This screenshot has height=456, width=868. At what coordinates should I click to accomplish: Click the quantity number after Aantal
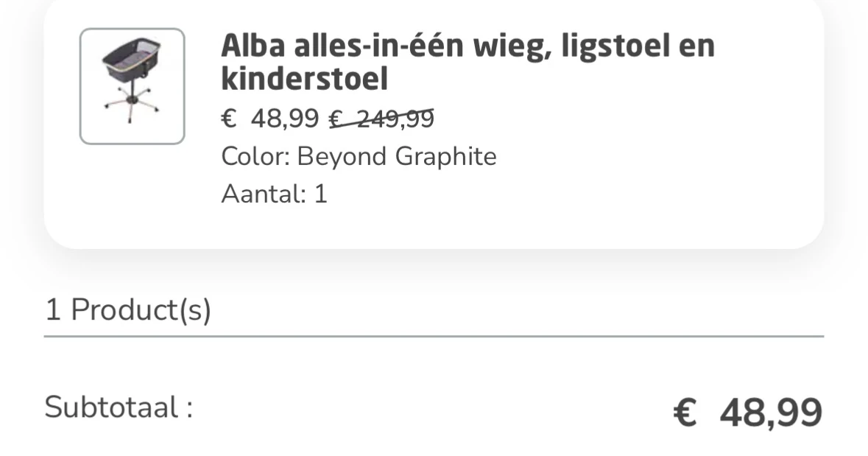(320, 194)
